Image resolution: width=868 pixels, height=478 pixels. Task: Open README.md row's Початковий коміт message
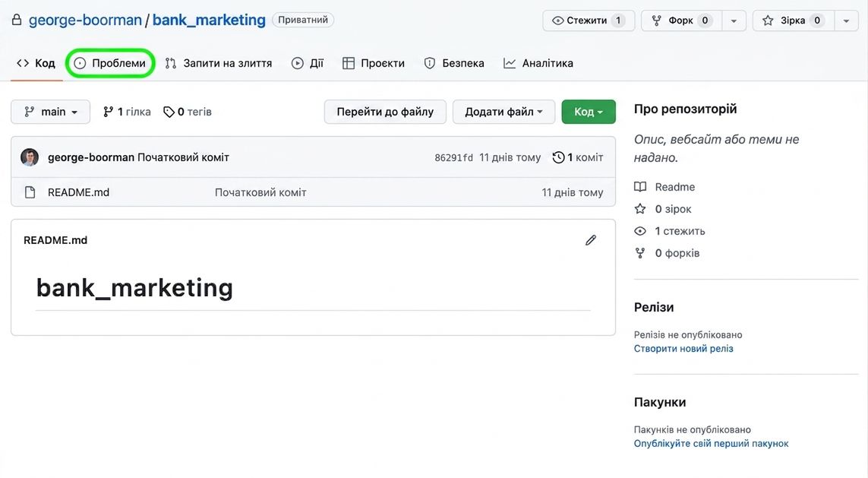260,192
